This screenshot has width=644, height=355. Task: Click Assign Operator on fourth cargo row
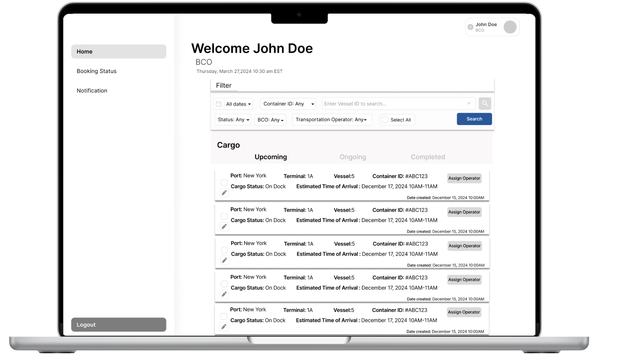pos(464,280)
